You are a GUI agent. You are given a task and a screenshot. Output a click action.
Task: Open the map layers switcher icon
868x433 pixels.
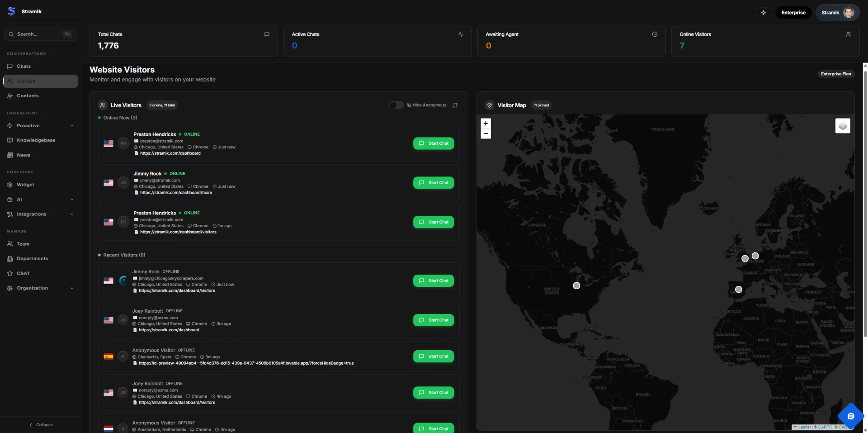tap(842, 126)
